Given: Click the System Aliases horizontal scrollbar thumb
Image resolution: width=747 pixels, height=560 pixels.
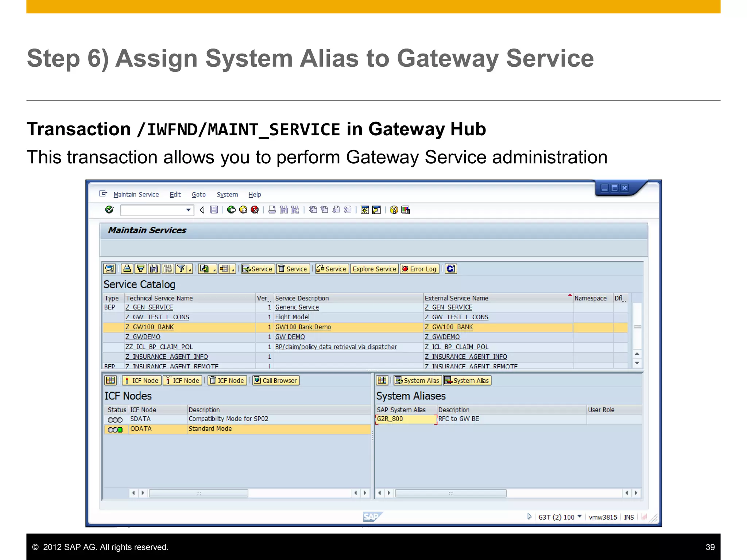Looking at the screenshot, I should coord(451,493).
